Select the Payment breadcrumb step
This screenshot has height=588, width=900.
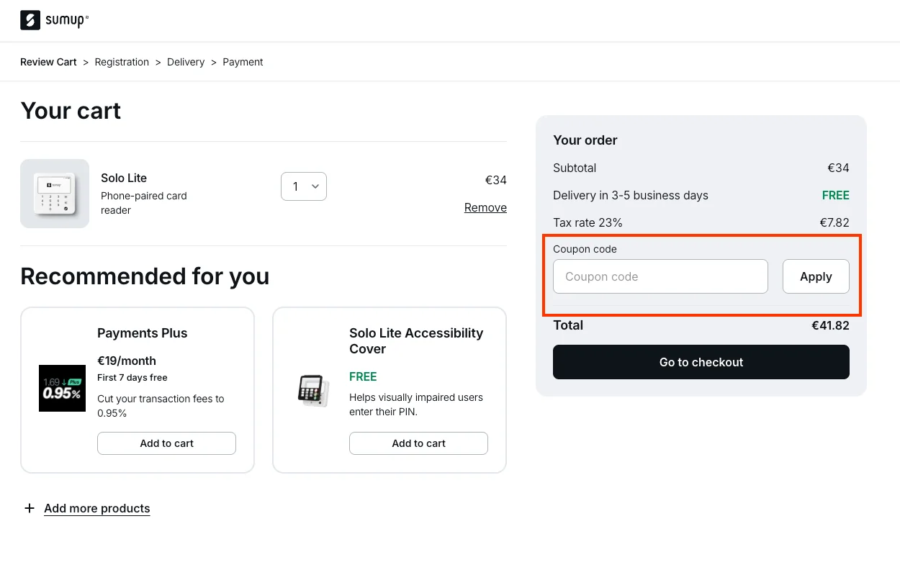point(243,62)
